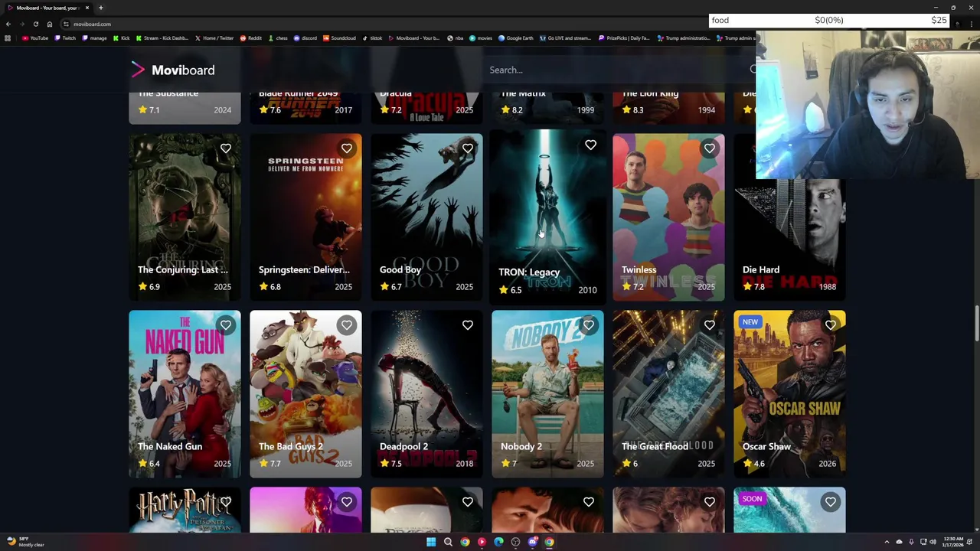Open a new browser tab
Viewport: 980px width, 551px height.
100,8
